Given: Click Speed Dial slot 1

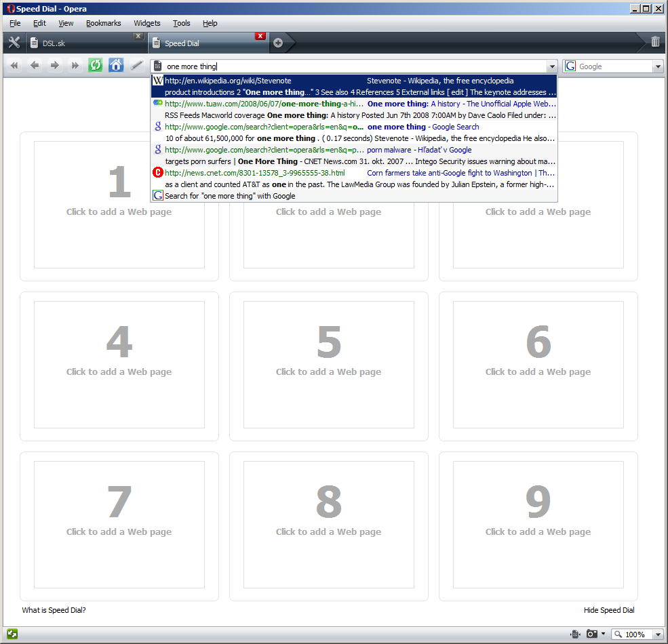Looking at the screenshot, I should pyautogui.click(x=119, y=205).
